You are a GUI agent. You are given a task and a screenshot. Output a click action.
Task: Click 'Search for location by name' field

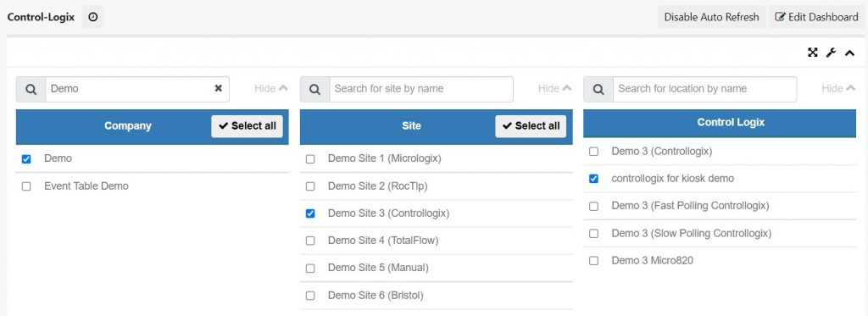704,89
